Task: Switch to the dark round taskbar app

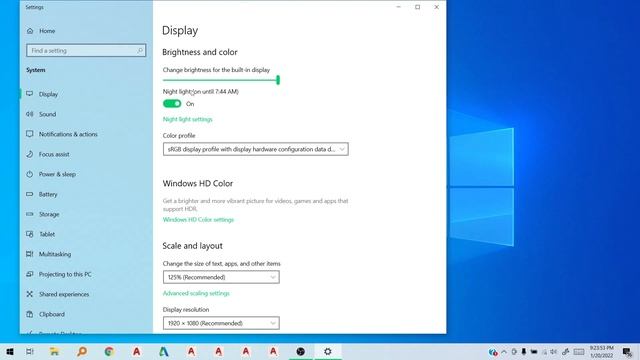Action: tap(300, 351)
